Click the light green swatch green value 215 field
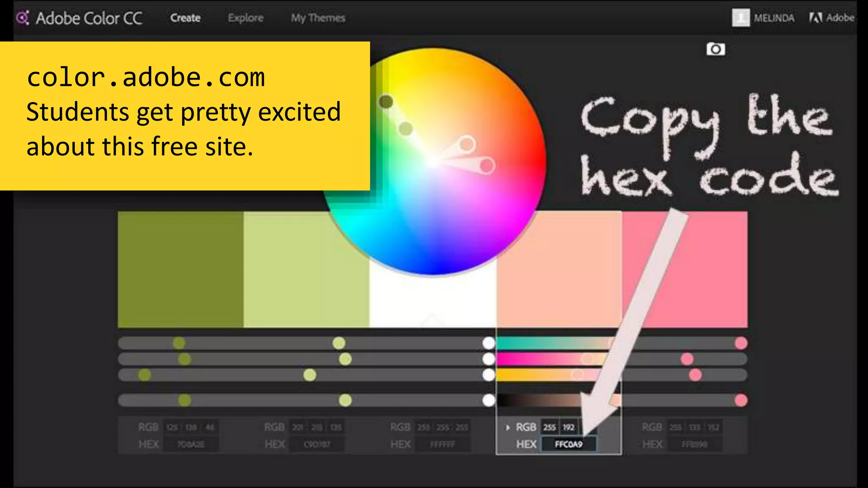Screen dimensions: 868x488 click(x=317, y=427)
